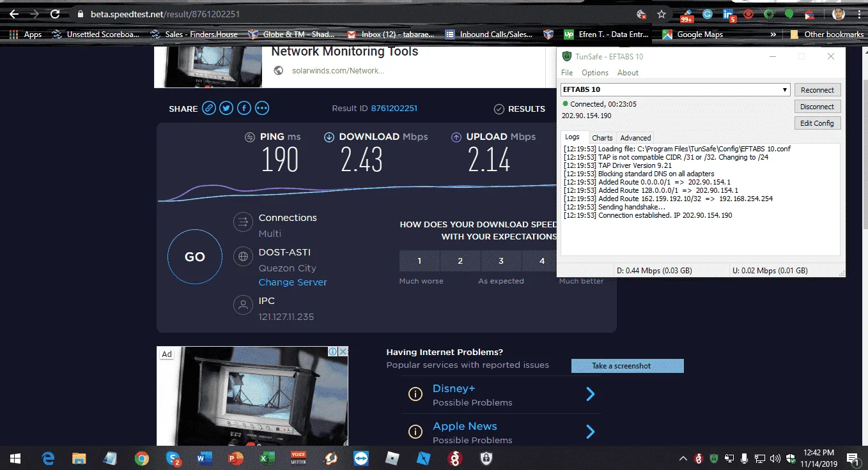
Task: Rate download speed as 3 (as expected)
Action: [x=501, y=261]
